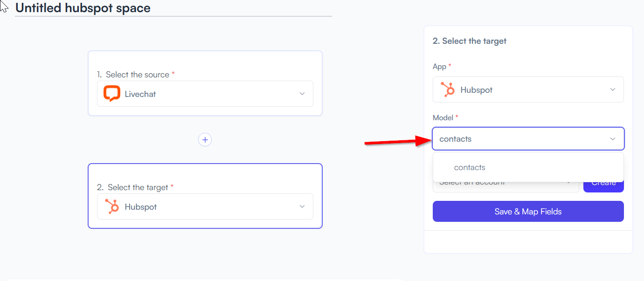
Task: Expand target card Hubspot dropdown chevron
Action: 302,206
